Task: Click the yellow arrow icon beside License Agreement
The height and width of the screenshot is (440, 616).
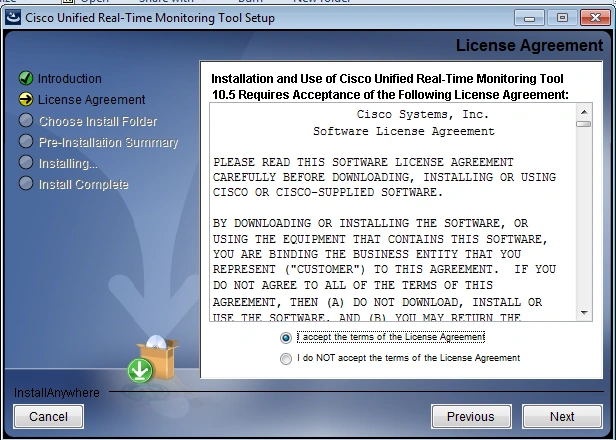Action: point(26,99)
